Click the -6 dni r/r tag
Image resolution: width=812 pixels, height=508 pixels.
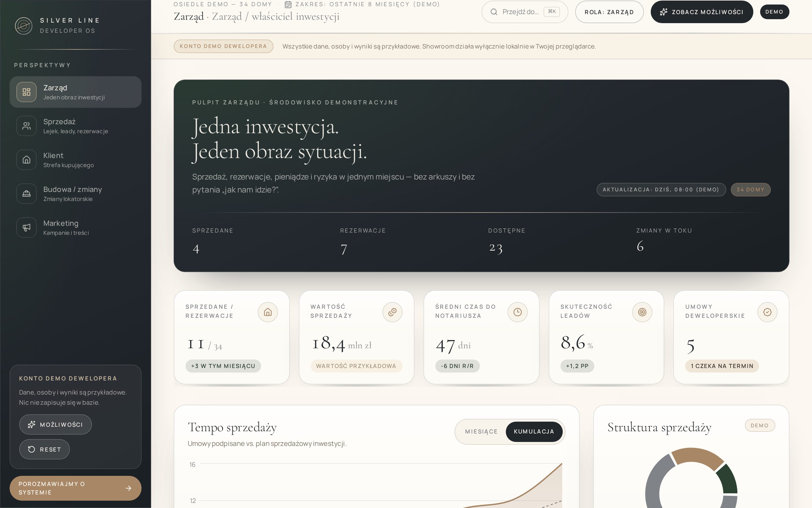click(457, 366)
